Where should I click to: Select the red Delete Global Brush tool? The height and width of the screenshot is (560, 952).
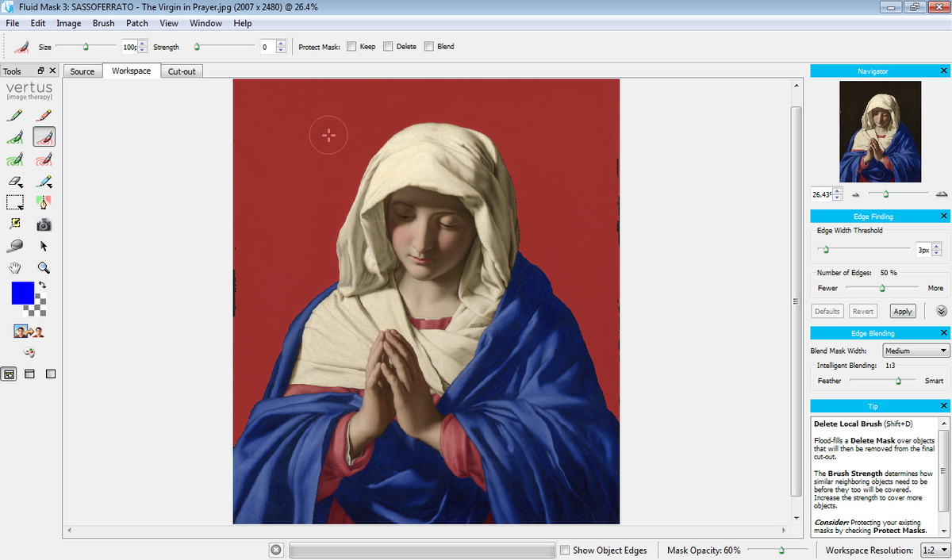coord(44,159)
